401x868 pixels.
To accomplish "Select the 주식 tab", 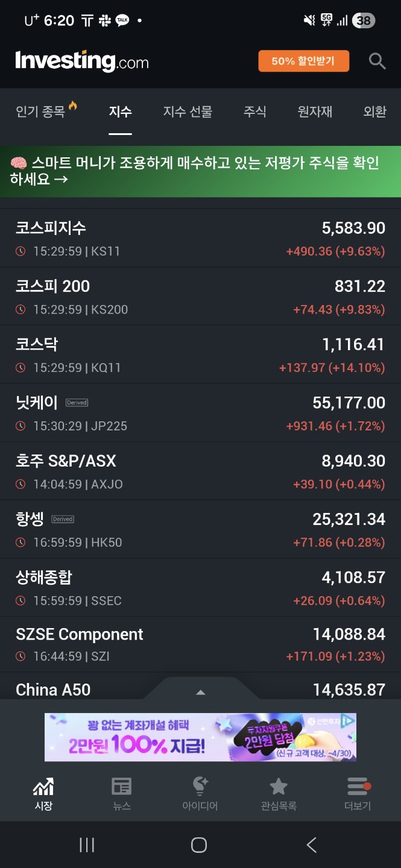I will [254, 112].
